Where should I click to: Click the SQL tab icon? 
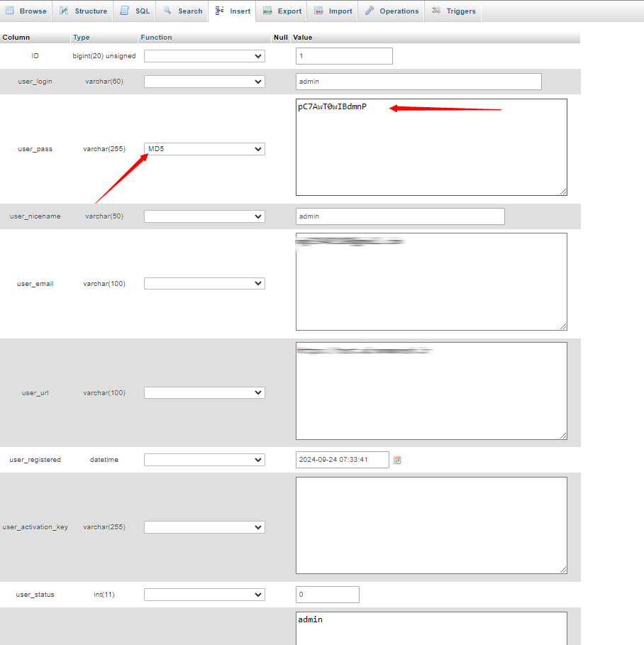click(125, 11)
